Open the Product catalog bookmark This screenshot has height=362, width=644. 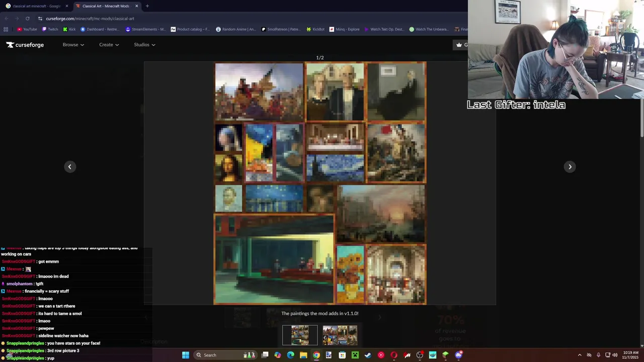pos(190,29)
